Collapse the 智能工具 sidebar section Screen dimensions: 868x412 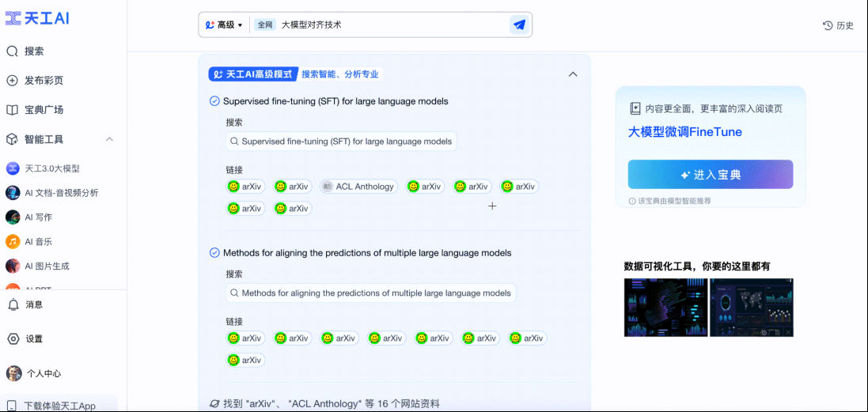click(109, 139)
